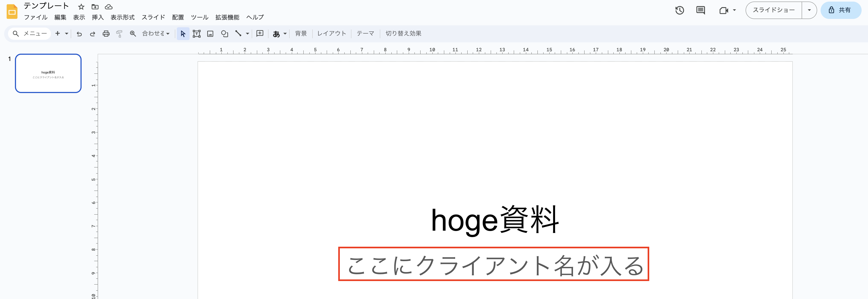
Task: Click the 共有 button
Action: pos(841,10)
